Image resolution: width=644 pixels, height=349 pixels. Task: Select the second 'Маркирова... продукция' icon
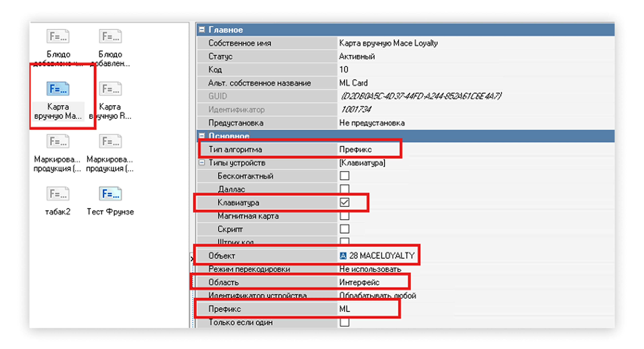click(110, 141)
